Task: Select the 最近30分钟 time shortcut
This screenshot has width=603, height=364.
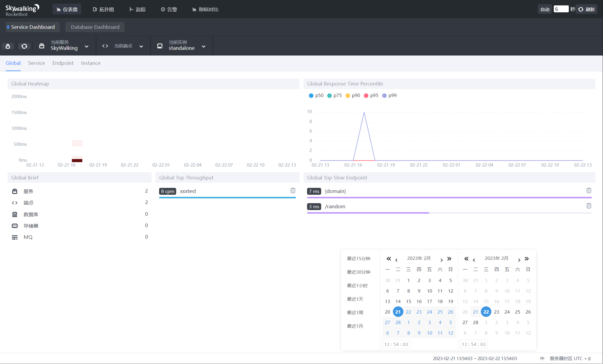Action: pos(359,272)
